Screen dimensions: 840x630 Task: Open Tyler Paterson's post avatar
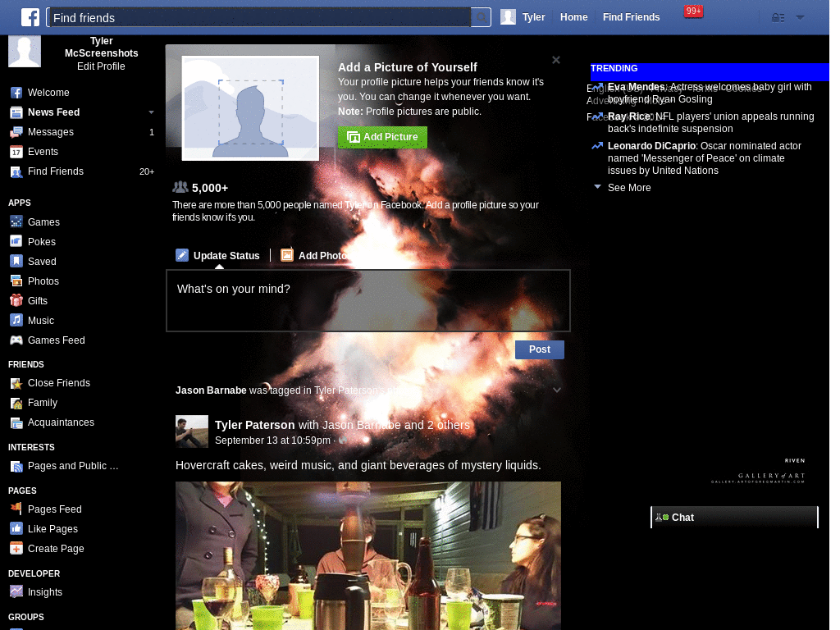click(192, 431)
